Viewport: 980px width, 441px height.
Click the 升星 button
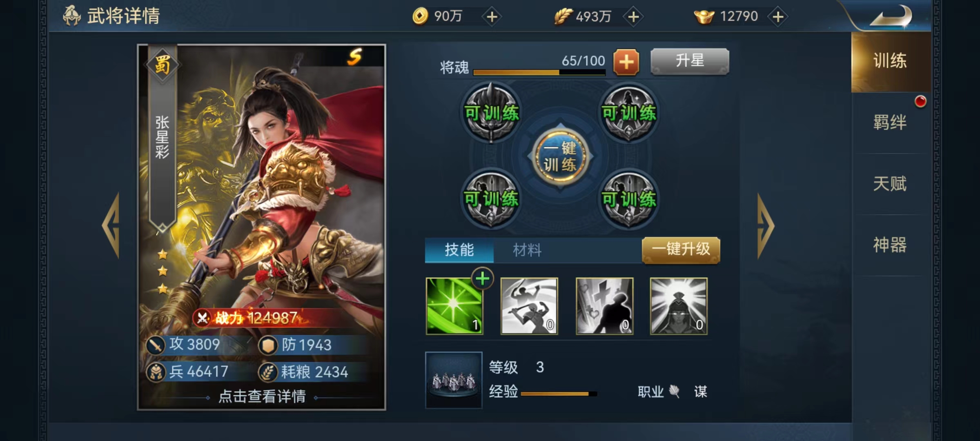pos(690,61)
